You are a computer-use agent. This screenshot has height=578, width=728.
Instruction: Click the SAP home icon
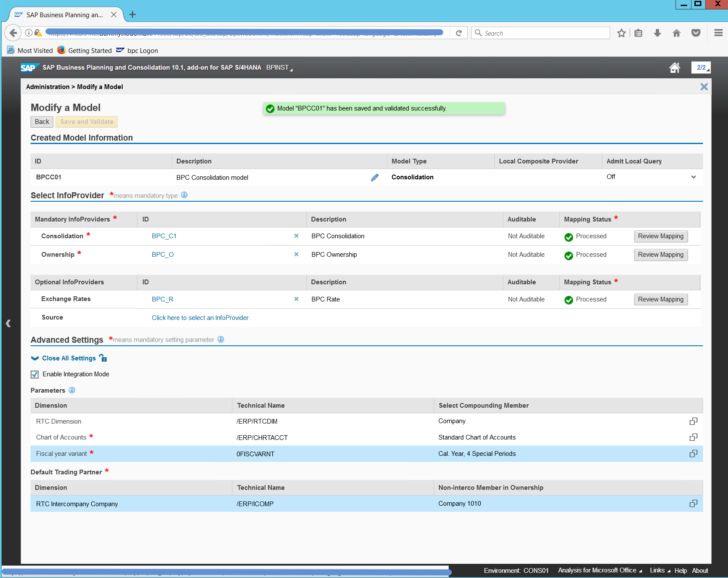point(674,68)
